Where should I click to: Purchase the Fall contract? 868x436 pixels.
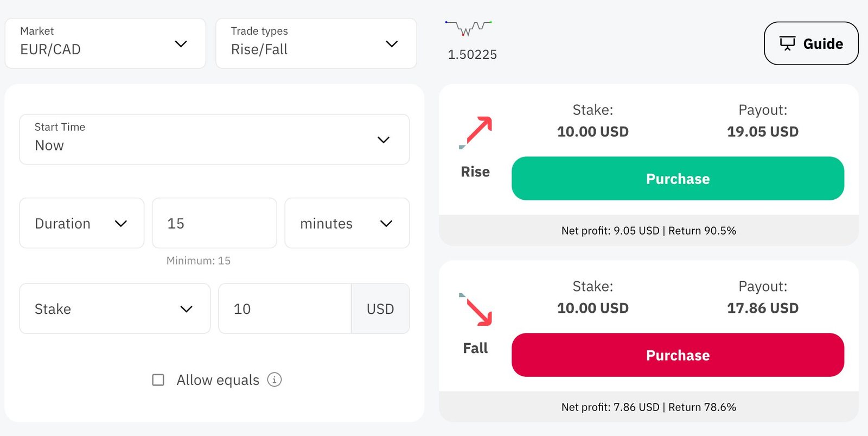click(678, 355)
